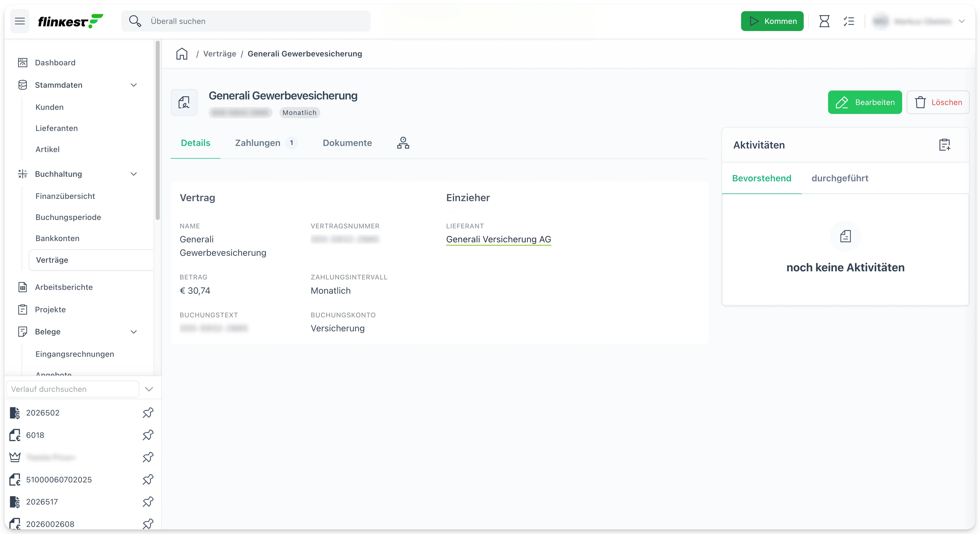Switch to the Details tab
The width and height of the screenshot is (980, 534).
point(196,143)
